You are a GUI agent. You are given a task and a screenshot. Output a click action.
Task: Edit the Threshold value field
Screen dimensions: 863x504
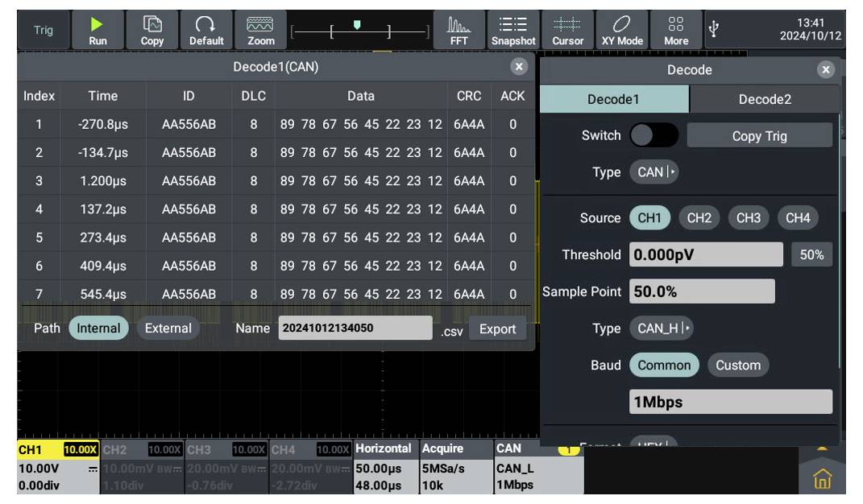tap(706, 254)
